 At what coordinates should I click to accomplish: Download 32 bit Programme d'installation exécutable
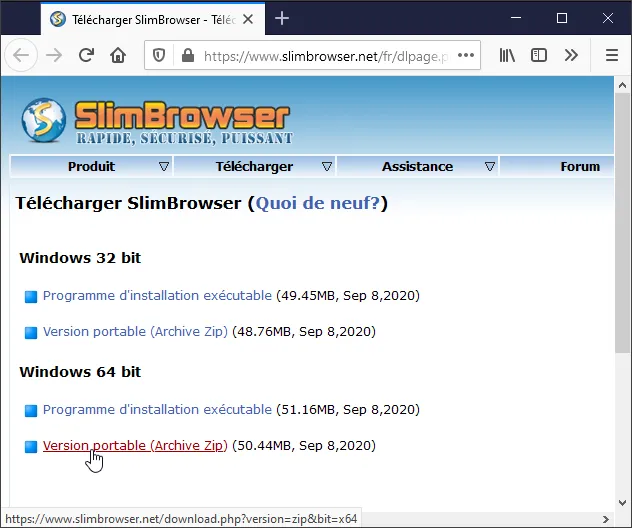pyautogui.click(x=157, y=296)
